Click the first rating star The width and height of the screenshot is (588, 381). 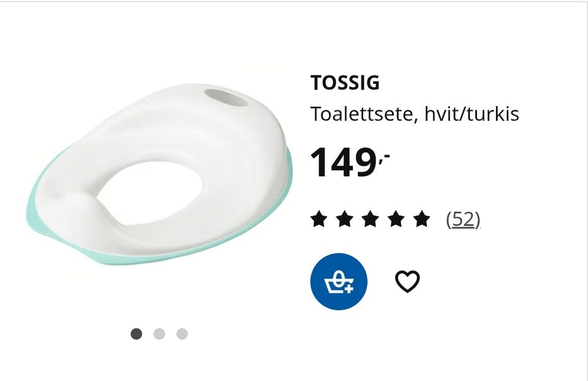tap(319, 219)
